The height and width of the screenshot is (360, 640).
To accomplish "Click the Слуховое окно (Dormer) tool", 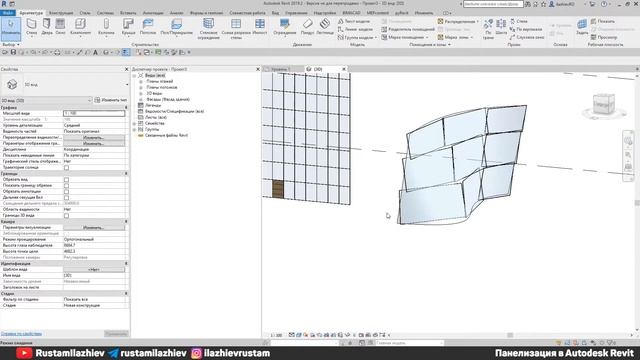I will tap(527, 37).
